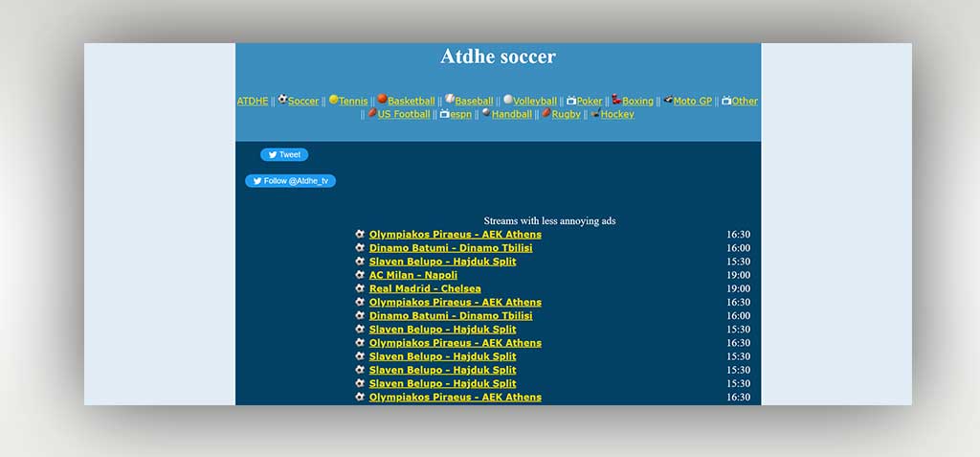Image resolution: width=980 pixels, height=457 pixels.
Task: Click the red boxing gloves icon
Action: tap(616, 99)
